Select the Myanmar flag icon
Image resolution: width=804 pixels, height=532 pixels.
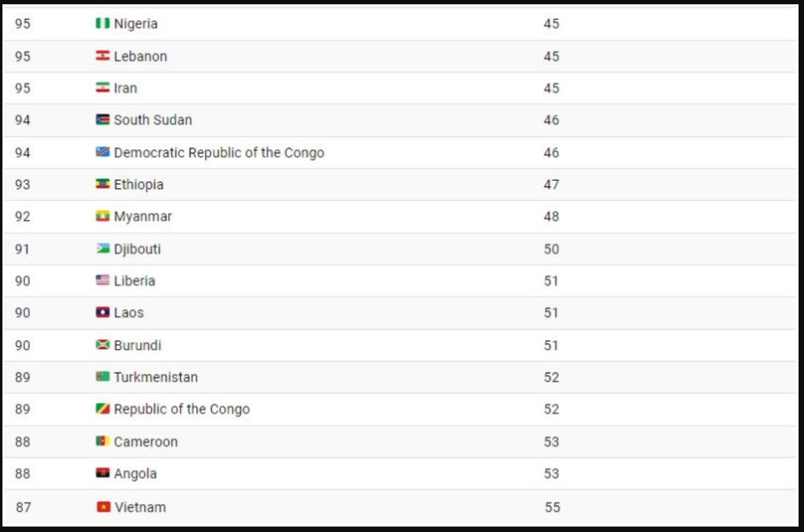[x=102, y=216]
